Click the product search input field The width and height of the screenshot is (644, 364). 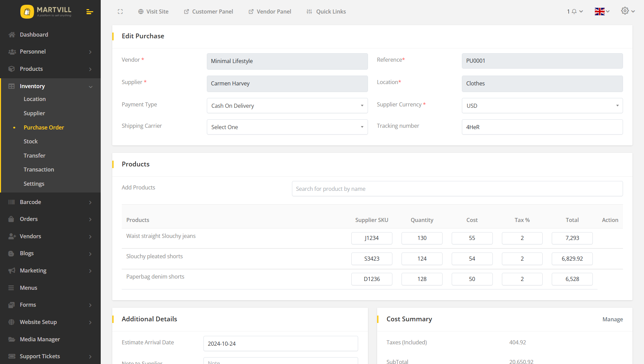[x=457, y=189]
